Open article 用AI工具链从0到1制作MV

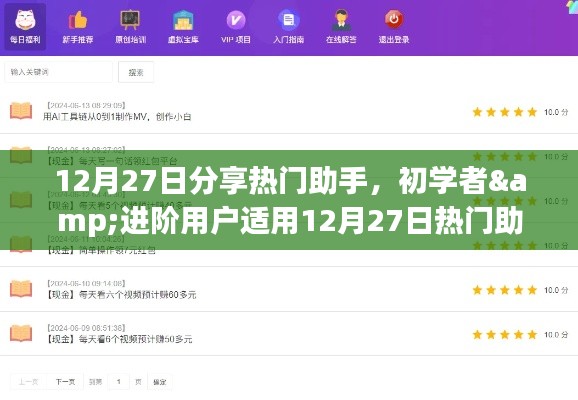pos(117,117)
